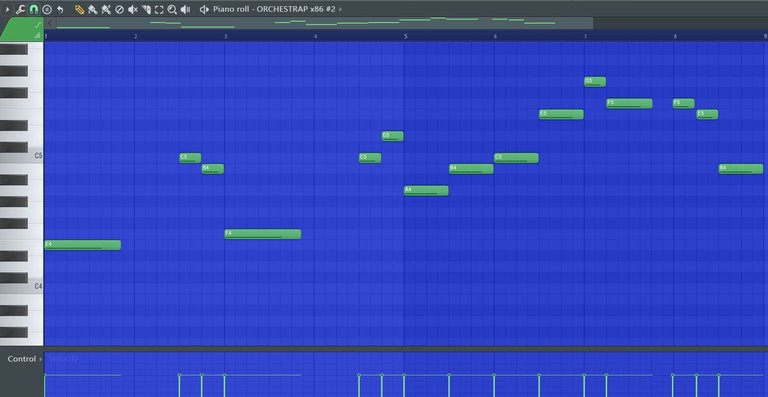The image size is (768, 397).
Task: Click the undo arrow icon
Action: point(60,9)
